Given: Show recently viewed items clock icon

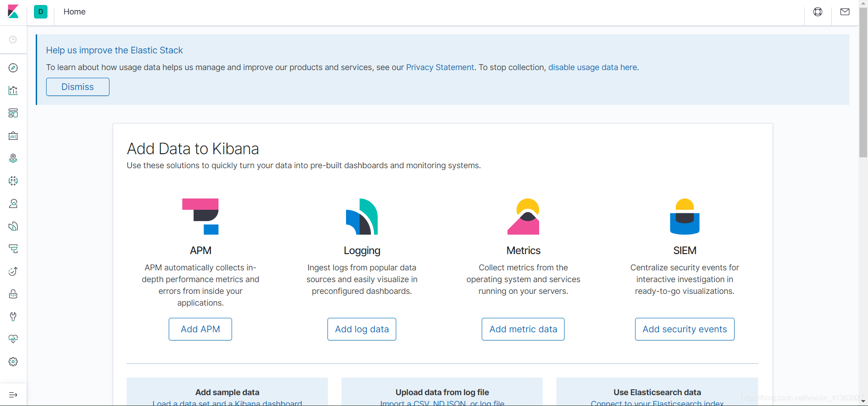Looking at the screenshot, I should [x=13, y=39].
